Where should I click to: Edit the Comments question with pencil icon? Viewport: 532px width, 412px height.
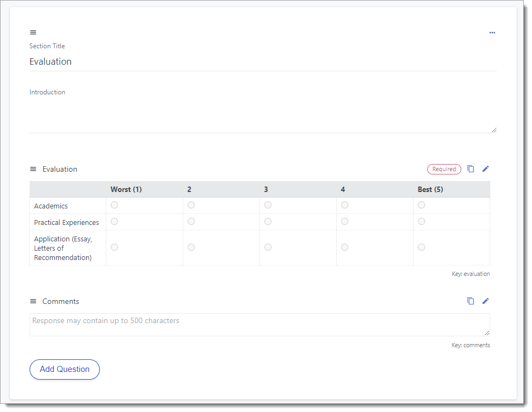coord(485,301)
